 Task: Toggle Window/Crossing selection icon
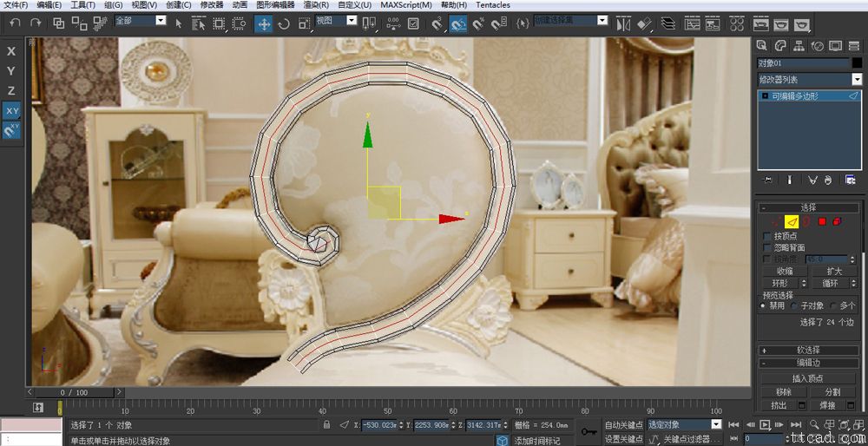coord(240,23)
